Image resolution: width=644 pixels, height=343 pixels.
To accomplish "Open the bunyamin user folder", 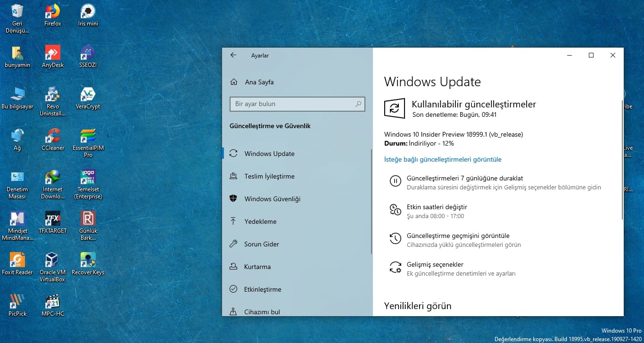I will [17, 57].
